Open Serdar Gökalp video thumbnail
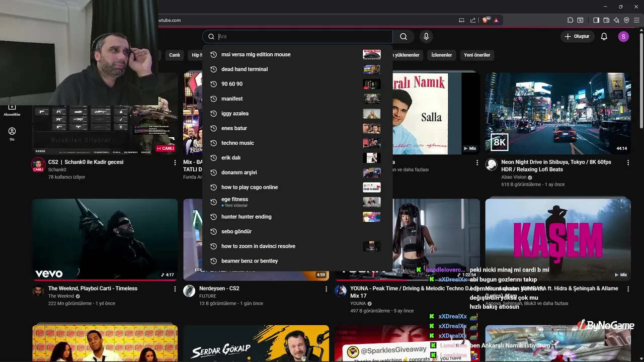 pyautogui.click(x=256, y=343)
